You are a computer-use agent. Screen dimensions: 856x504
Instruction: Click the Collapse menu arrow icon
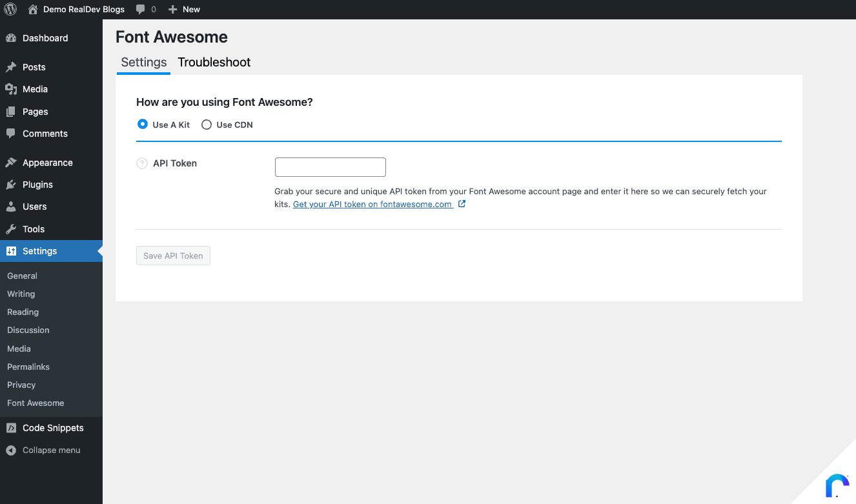point(11,450)
